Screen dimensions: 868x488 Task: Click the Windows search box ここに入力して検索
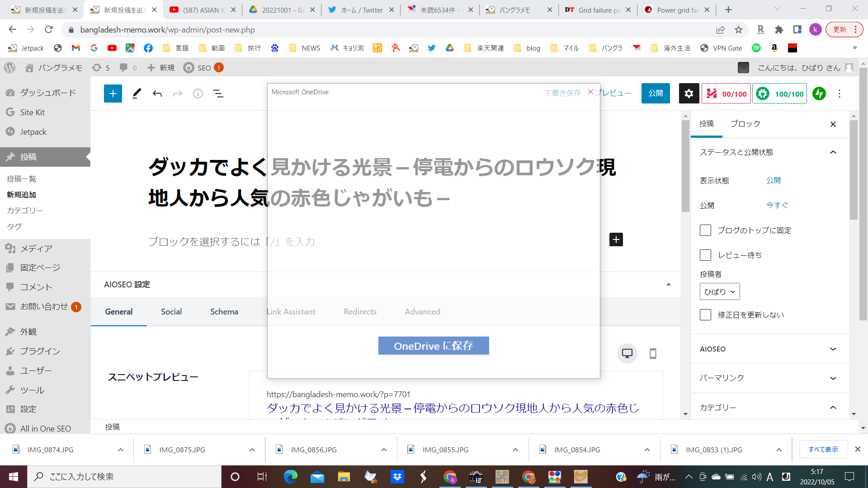(x=125, y=477)
